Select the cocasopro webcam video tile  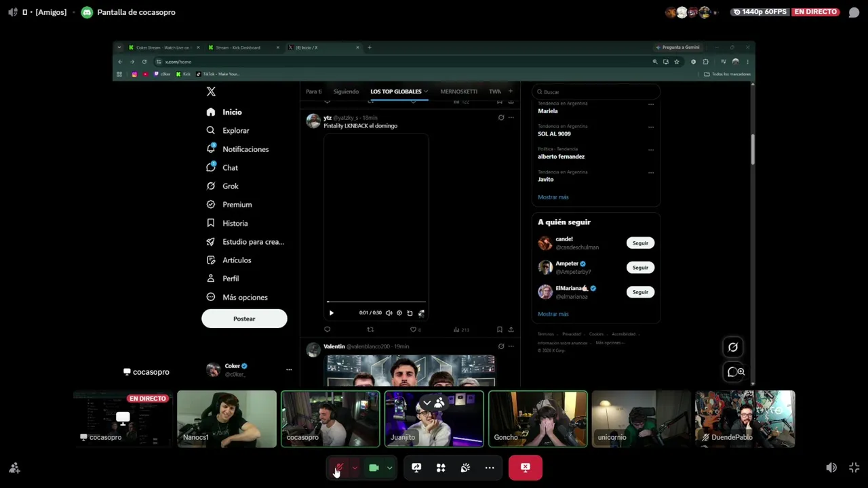click(330, 419)
